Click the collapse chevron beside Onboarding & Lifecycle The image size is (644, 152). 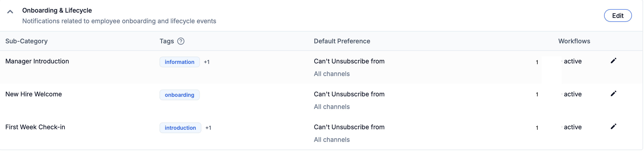coord(10,11)
